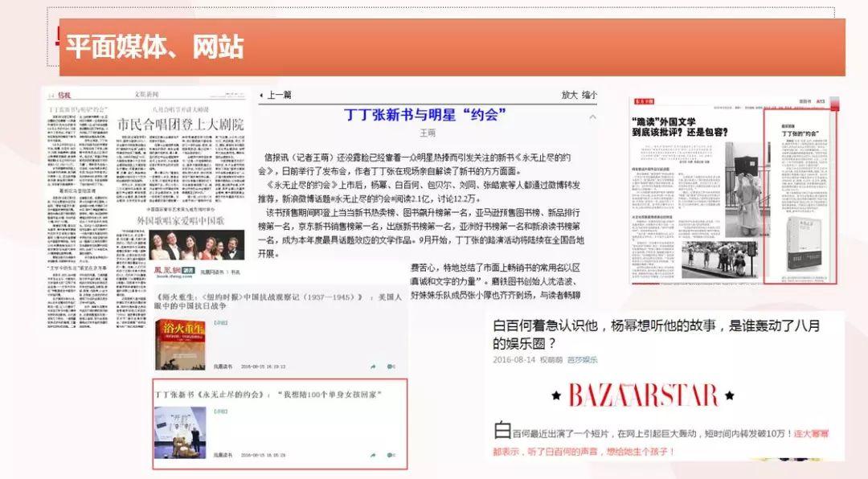Click the share arrow under the 浴火重生 article
Screen dimensions: 868x479
pos(373,366)
